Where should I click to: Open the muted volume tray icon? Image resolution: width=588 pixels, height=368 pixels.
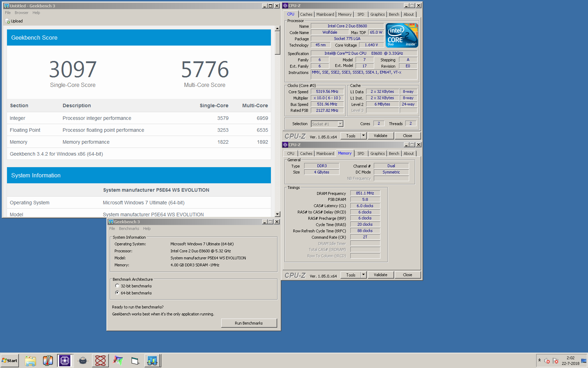coord(547,361)
